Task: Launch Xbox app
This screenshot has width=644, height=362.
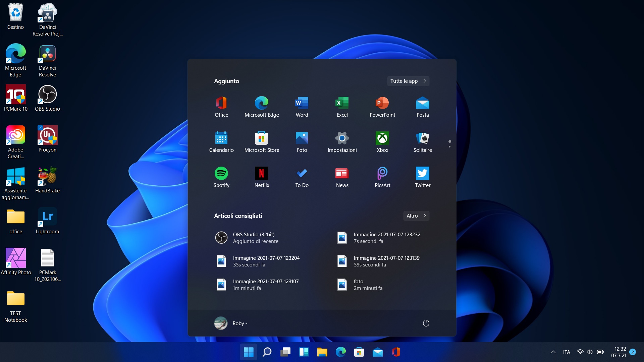Action: [x=382, y=142]
